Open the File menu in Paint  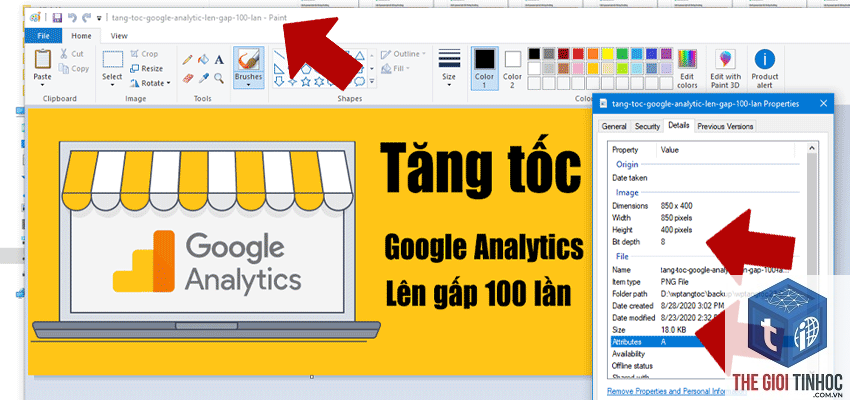tap(43, 36)
